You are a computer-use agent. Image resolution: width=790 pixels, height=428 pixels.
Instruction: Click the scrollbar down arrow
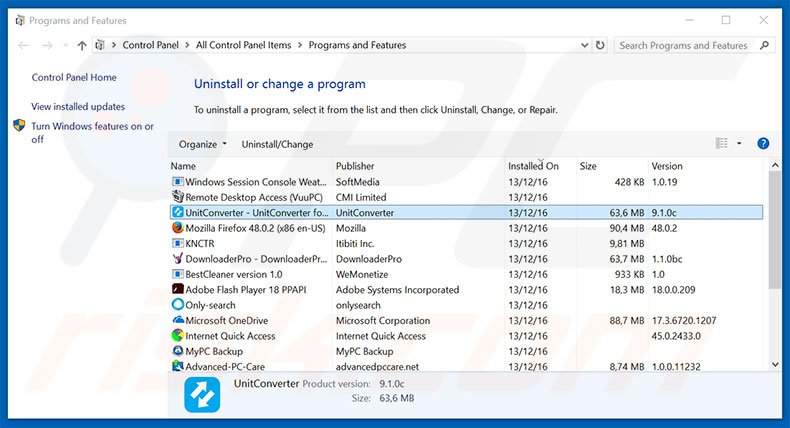tap(775, 364)
